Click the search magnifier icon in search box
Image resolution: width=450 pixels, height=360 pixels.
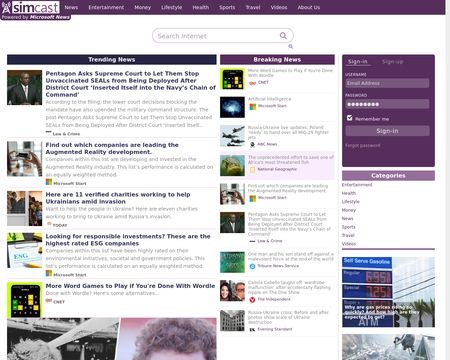283,35
